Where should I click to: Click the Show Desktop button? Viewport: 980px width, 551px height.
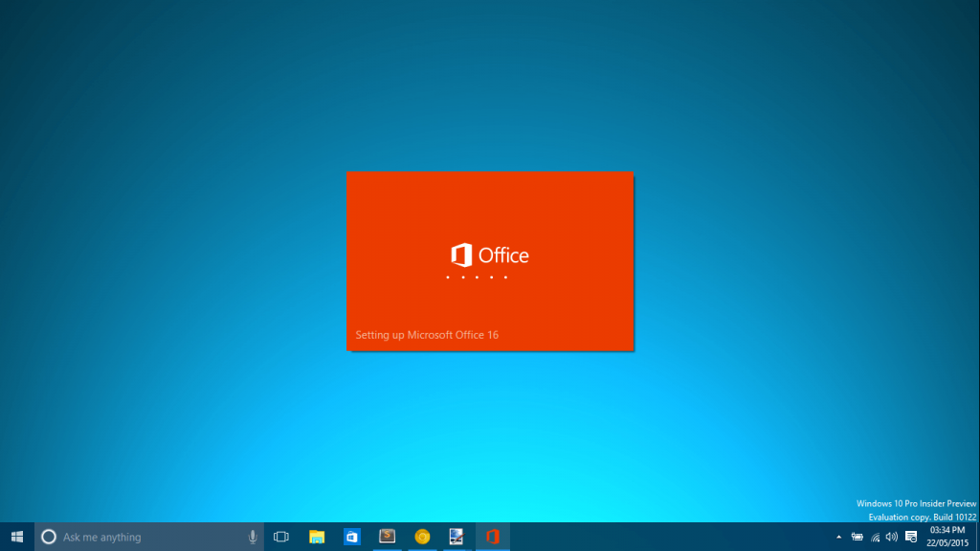pos(977,537)
